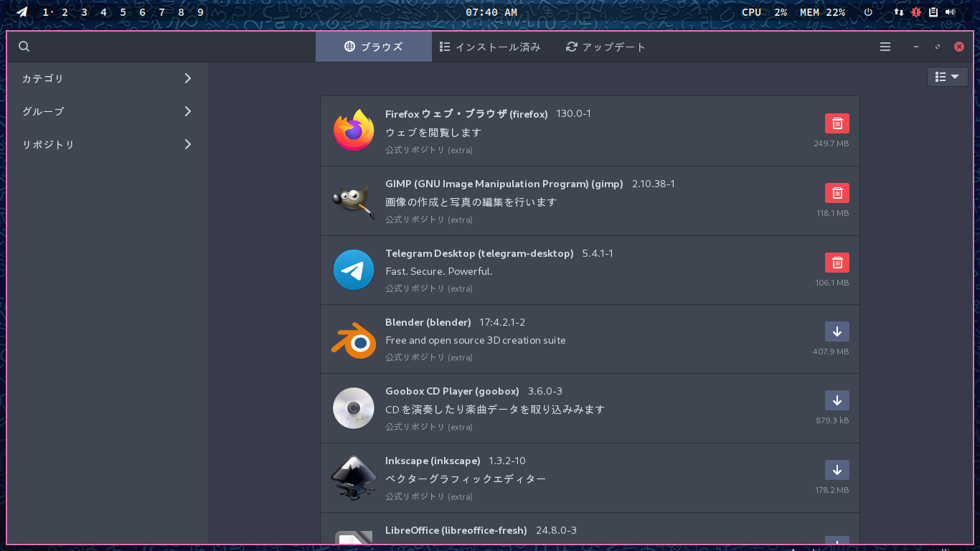Expand the グループ sidebar section
This screenshot has height=551, width=980.
click(108, 111)
